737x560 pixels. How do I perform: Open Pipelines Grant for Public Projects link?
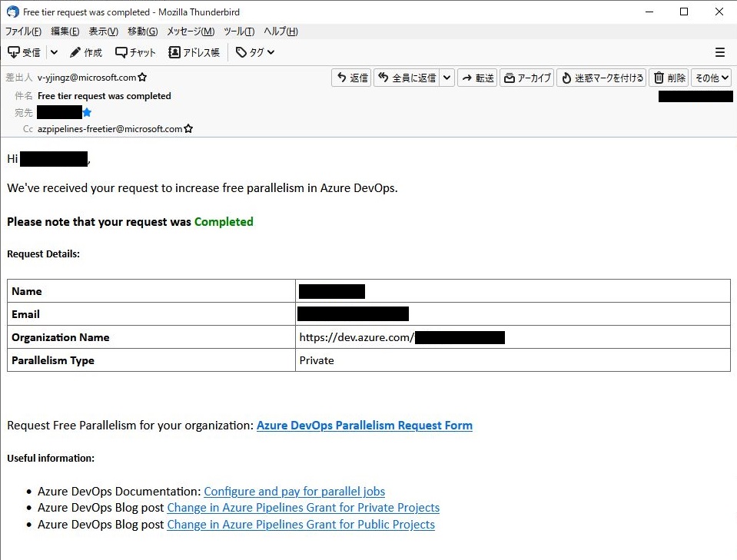tap(300, 525)
